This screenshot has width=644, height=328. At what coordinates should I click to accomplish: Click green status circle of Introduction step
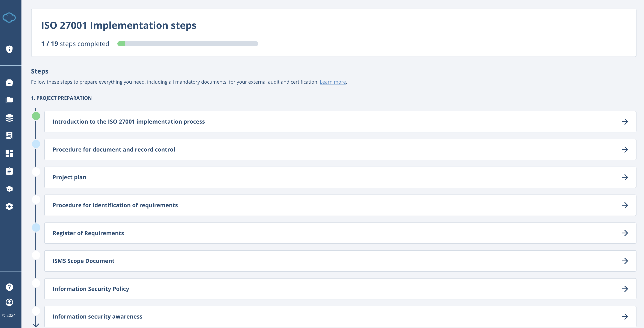(x=36, y=116)
